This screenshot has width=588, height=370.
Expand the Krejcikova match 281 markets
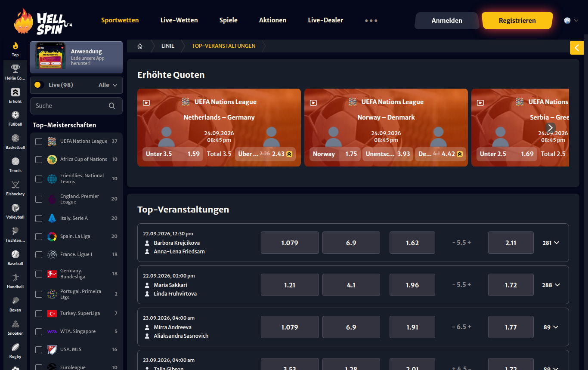551,243
